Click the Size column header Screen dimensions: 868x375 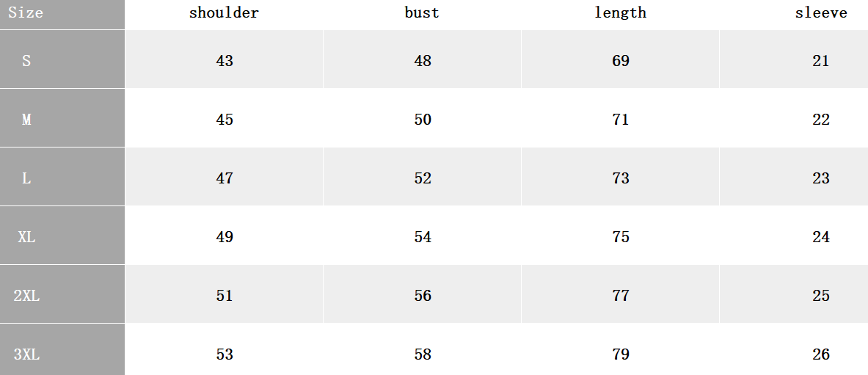coord(26,12)
